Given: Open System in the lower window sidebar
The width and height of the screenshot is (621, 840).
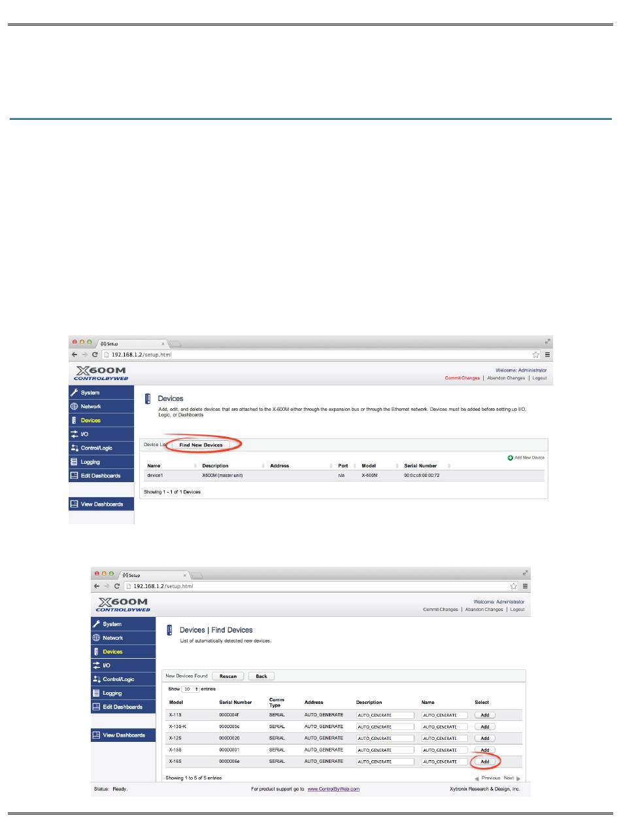Looking at the screenshot, I should [124, 624].
